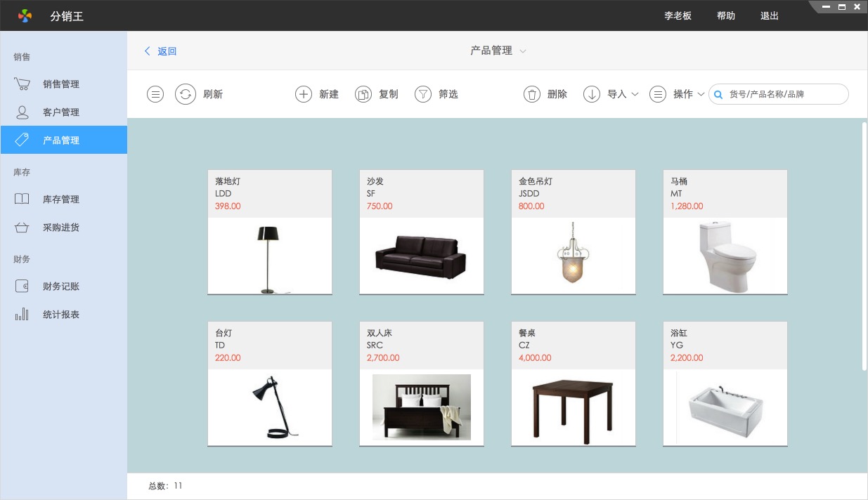Click the trash delete (删除) icon
868x500 pixels.
tap(532, 94)
